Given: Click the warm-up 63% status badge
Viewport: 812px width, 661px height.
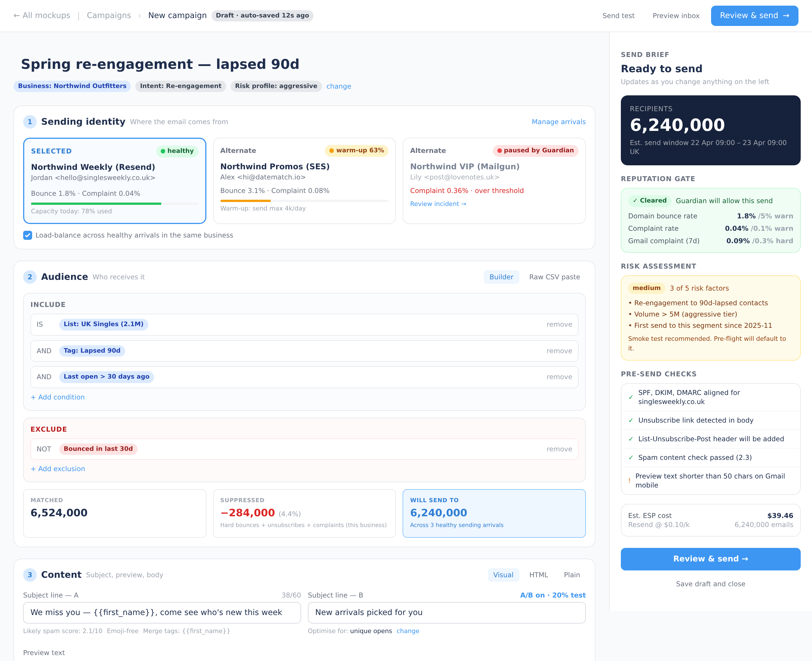Looking at the screenshot, I should [x=356, y=150].
